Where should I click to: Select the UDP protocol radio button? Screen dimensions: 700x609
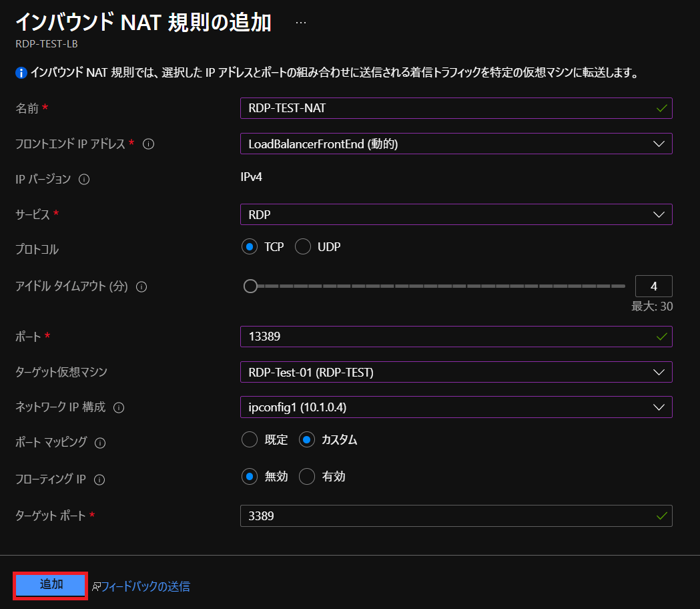coord(303,246)
